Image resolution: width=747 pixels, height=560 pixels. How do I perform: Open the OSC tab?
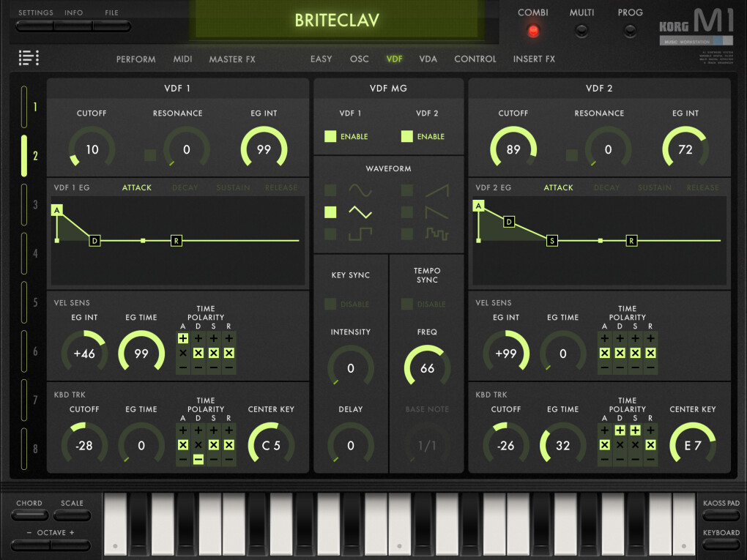coord(359,59)
